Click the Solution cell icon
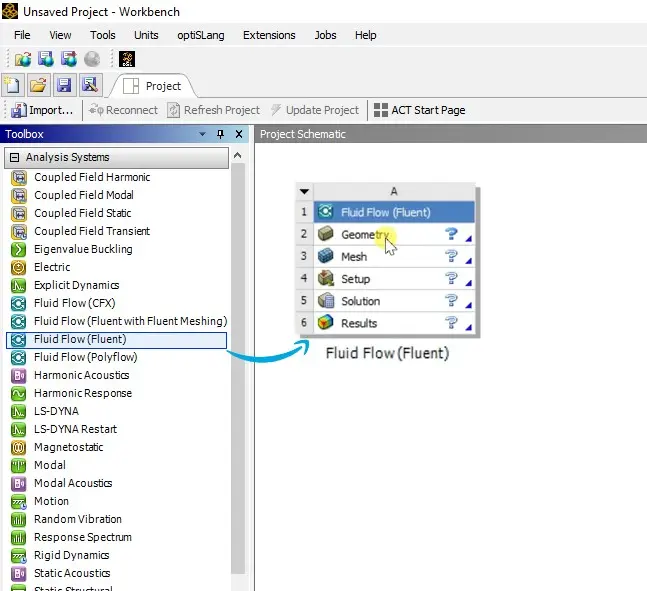647x591 pixels. 326,300
